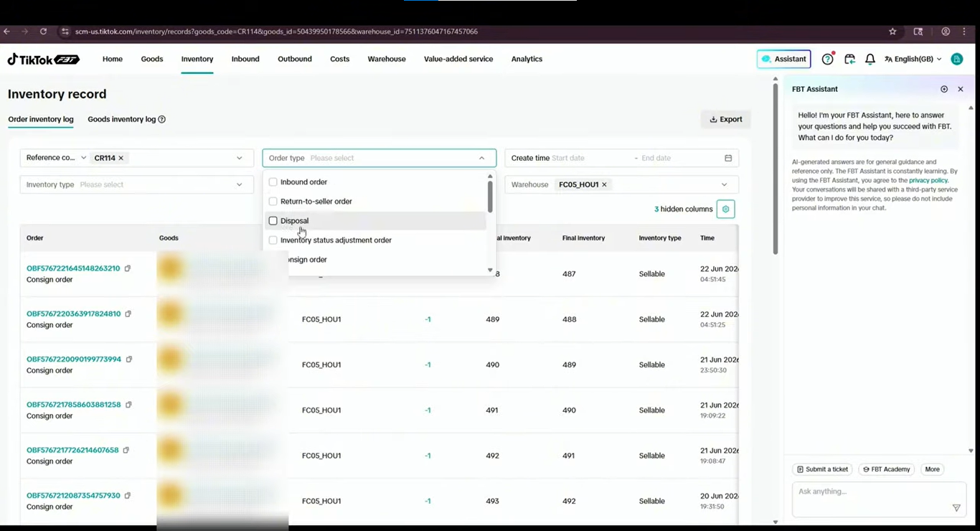This screenshot has width=980, height=531.
Task: Remove the FC05_HOU1 warehouse tag
Action: click(x=604, y=184)
